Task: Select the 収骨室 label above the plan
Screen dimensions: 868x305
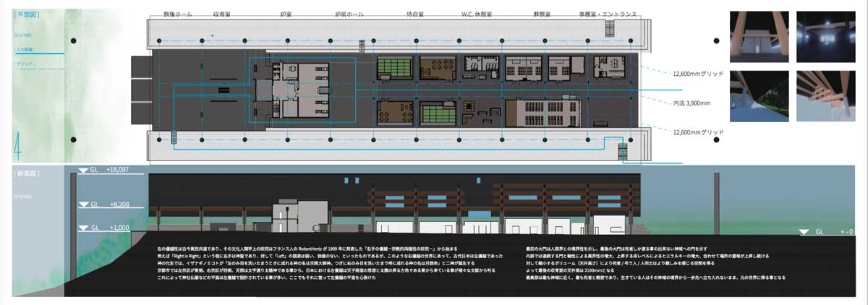Action: tap(221, 14)
